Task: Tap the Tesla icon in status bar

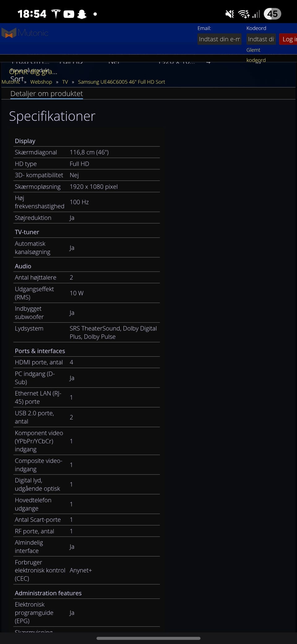Action: coord(56,14)
